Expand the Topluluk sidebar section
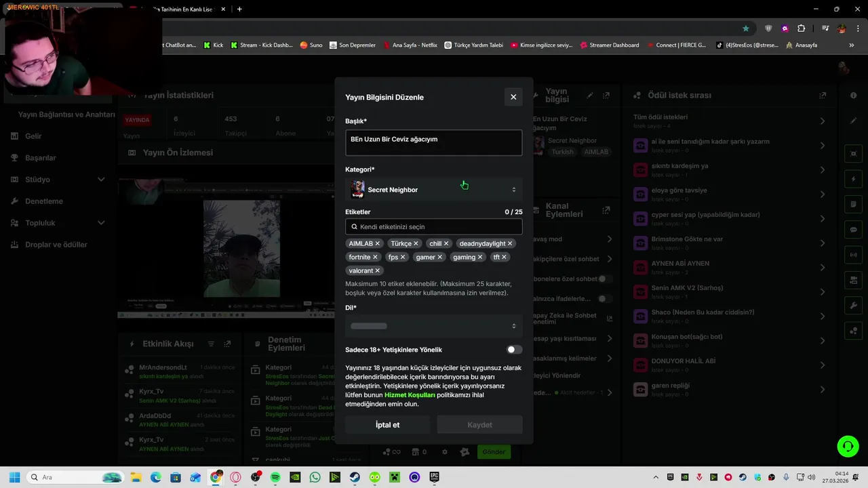Image resolution: width=868 pixels, height=488 pixels. coord(58,223)
